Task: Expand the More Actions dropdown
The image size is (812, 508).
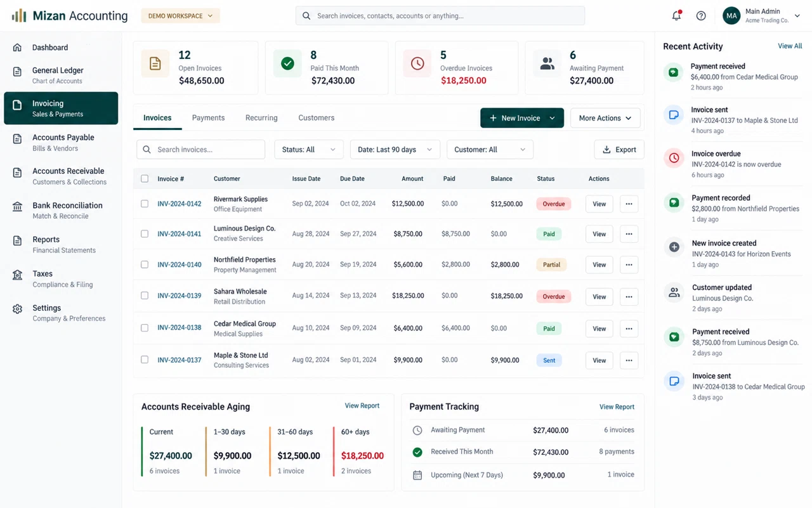Action: pyautogui.click(x=605, y=118)
